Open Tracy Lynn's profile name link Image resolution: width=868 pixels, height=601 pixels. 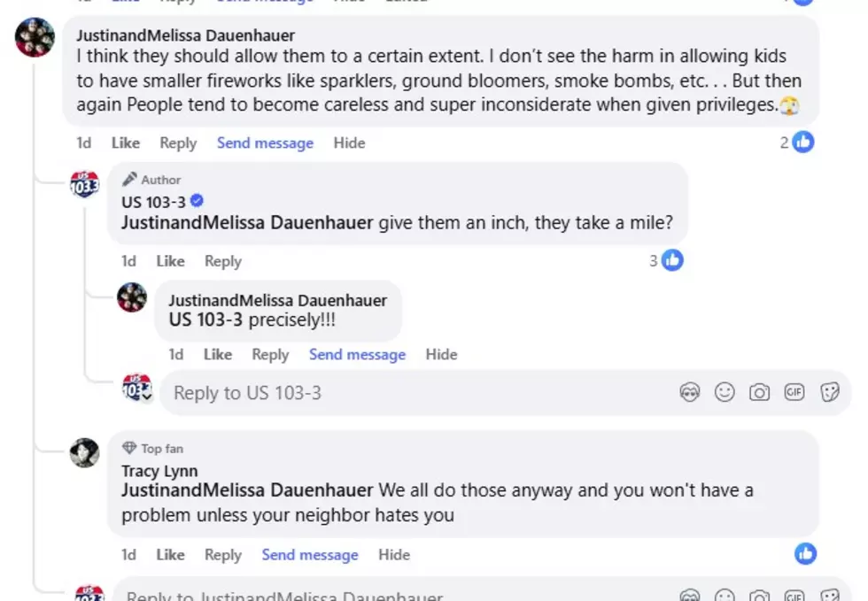[159, 471]
